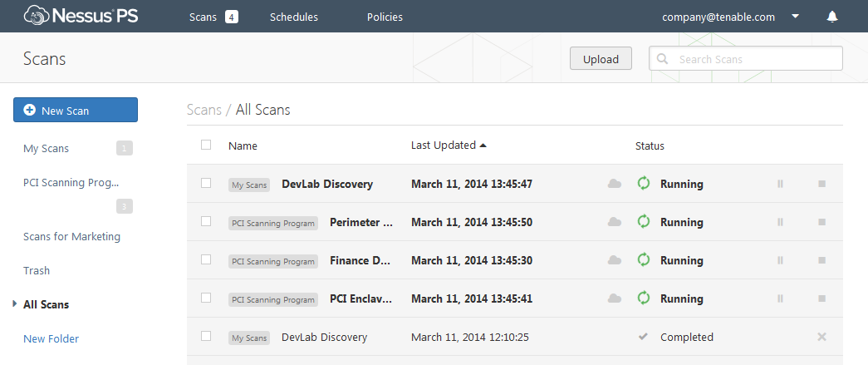The image size is (868, 365).
Task: Focus the Search Scans field
Action: [746, 59]
